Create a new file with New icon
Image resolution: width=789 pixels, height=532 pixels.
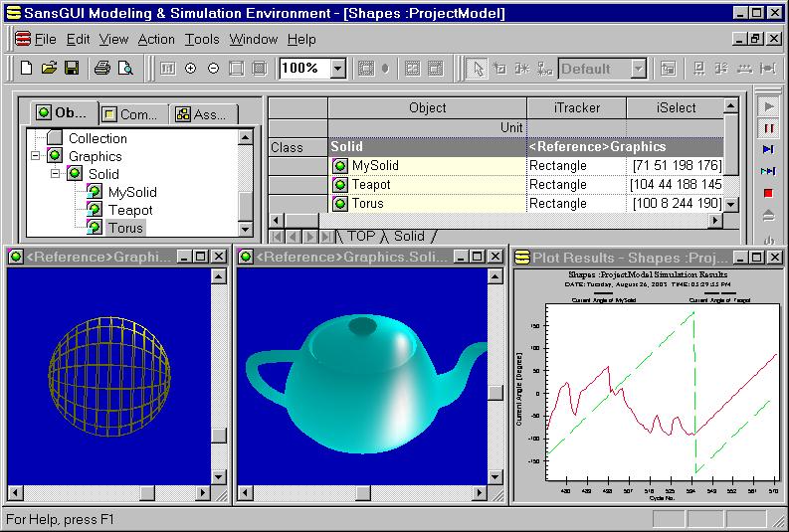click(26, 68)
